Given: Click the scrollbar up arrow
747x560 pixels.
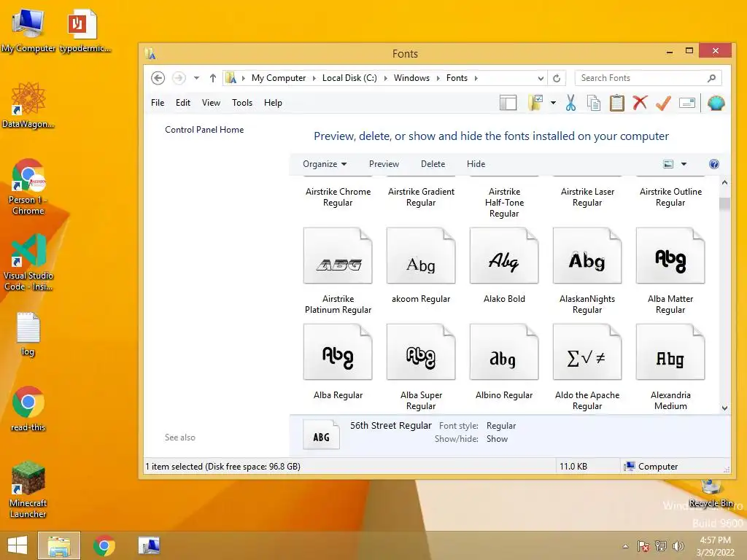Looking at the screenshot, I should 724,182.
